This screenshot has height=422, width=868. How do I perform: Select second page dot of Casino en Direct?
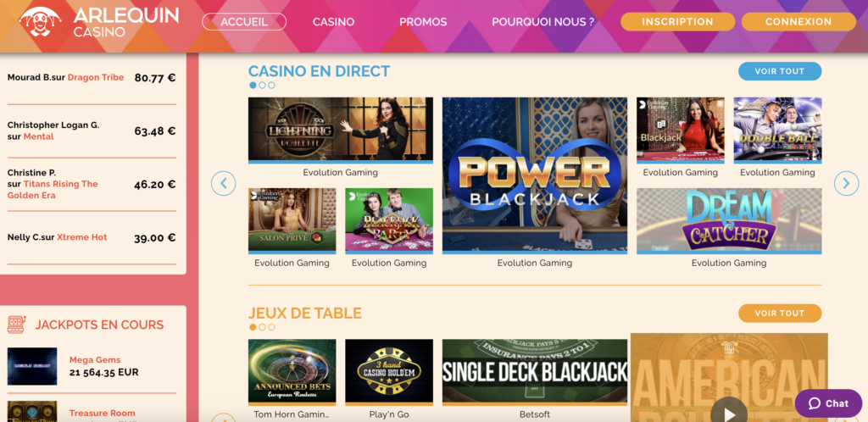click(x=263, y=86)
